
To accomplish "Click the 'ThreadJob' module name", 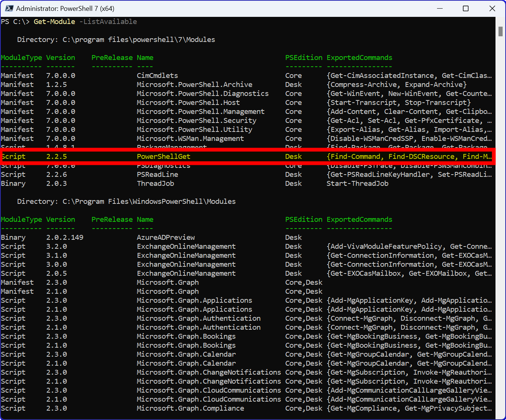I will (155, 184).
